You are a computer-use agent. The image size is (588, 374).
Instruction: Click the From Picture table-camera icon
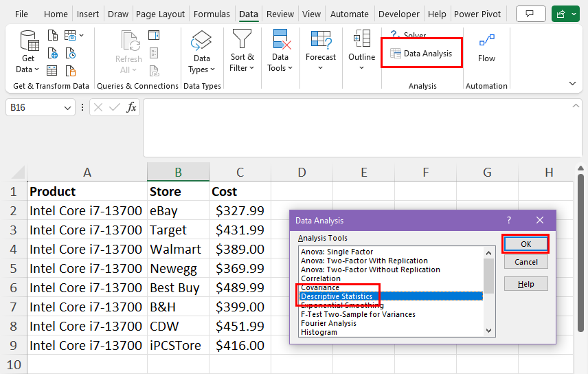(x=70, y=36)
